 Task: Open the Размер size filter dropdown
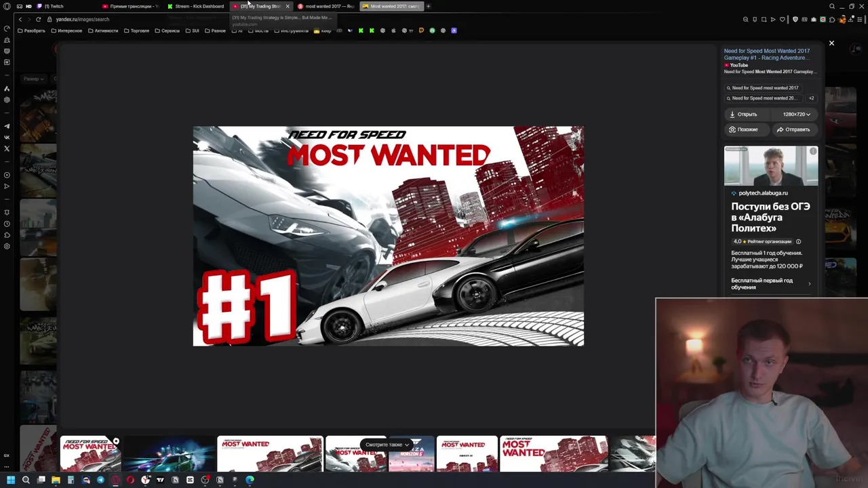33,79
